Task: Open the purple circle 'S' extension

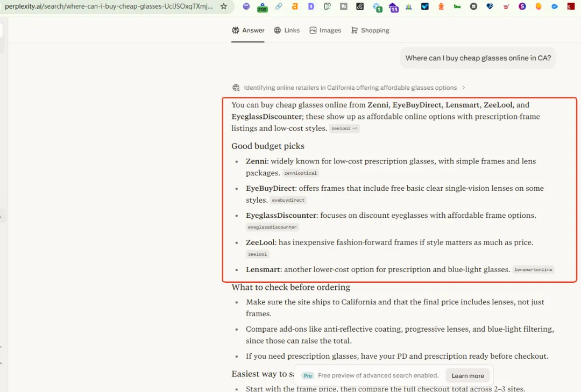Action: click(x=522, y=6)
